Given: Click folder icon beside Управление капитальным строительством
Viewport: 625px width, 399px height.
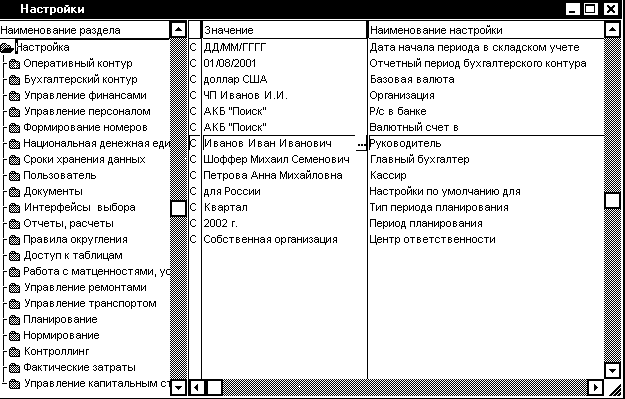Looking at the screenshot, I should [14, 384].
